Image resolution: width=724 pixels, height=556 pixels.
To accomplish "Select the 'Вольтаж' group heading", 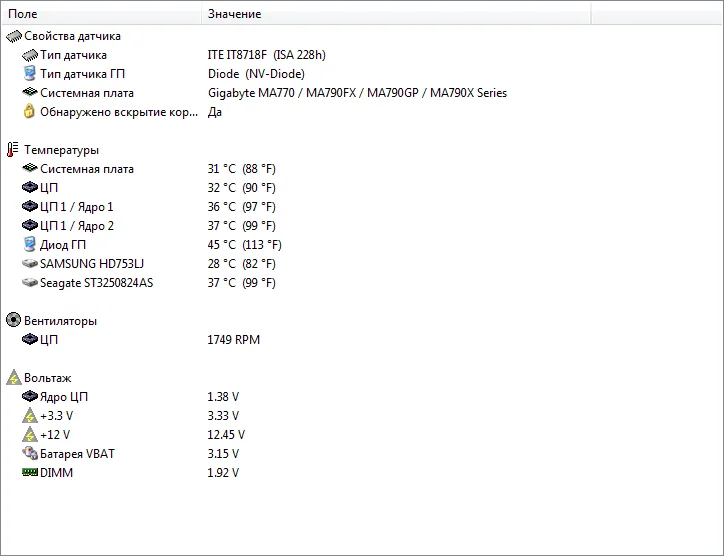I will coord(48,378).
